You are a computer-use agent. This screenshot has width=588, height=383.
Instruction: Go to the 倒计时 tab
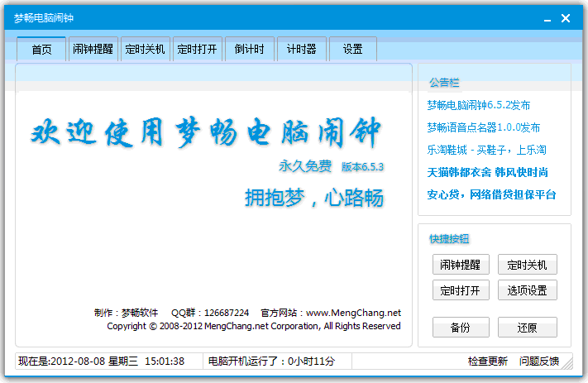[250, 49]
